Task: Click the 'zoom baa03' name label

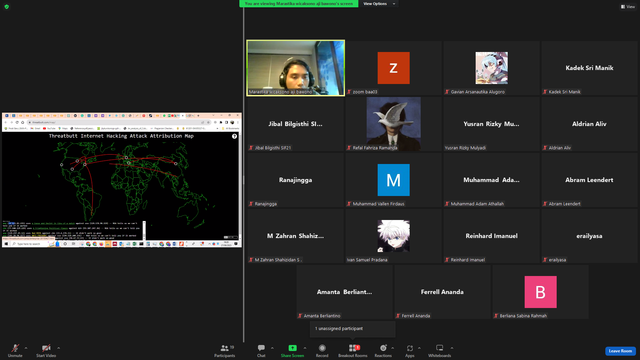Action: (365, 92)
